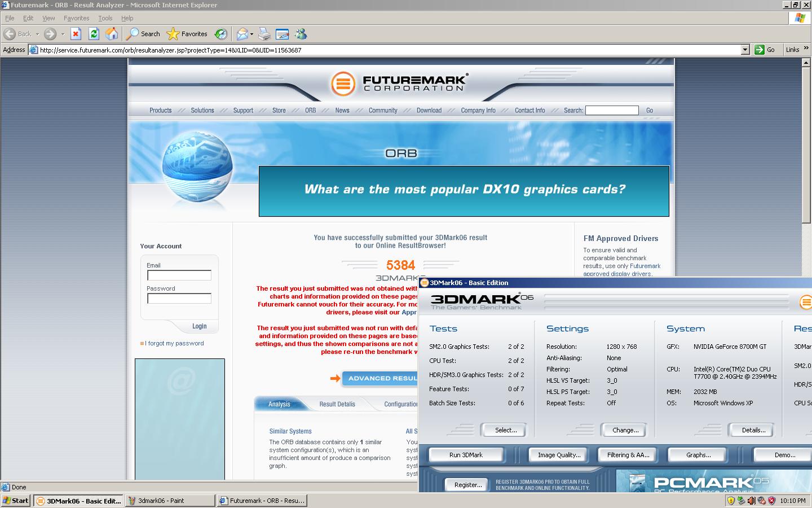The width and height of the screenshot is (812, 508).
Task: Switch to the Analysis tab
Action: click(x=279, y=404)
